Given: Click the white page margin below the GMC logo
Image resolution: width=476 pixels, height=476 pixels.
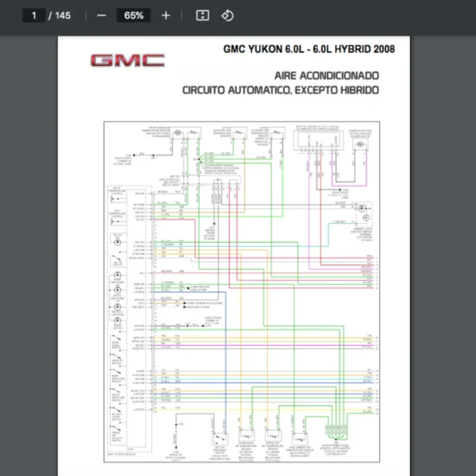Looking at the screenshot, I should coord(127,95).
